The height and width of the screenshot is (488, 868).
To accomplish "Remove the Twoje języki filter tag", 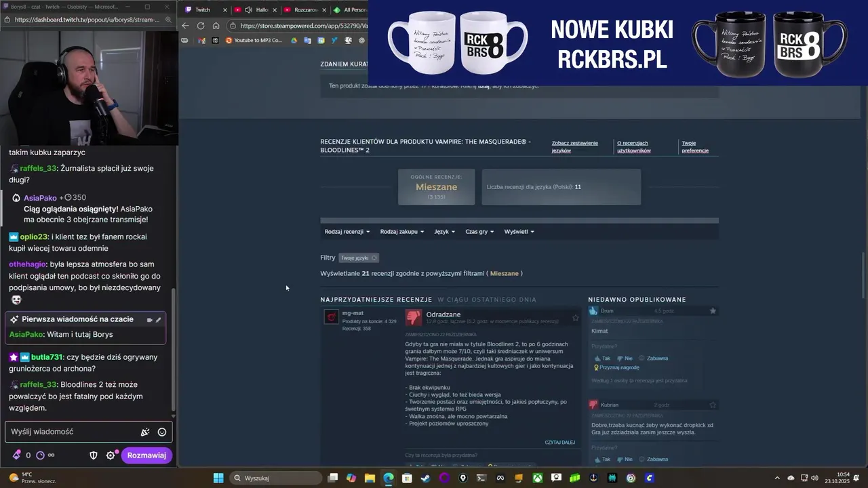I will 374,258.
